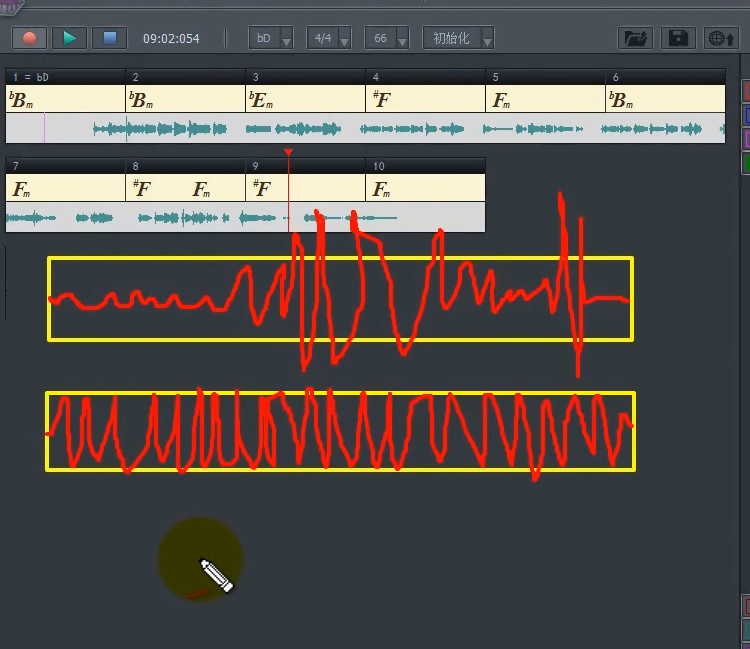The image size is (750, 649).
Task: Click the red playhead marker triangle
Action: pos(288,153)
